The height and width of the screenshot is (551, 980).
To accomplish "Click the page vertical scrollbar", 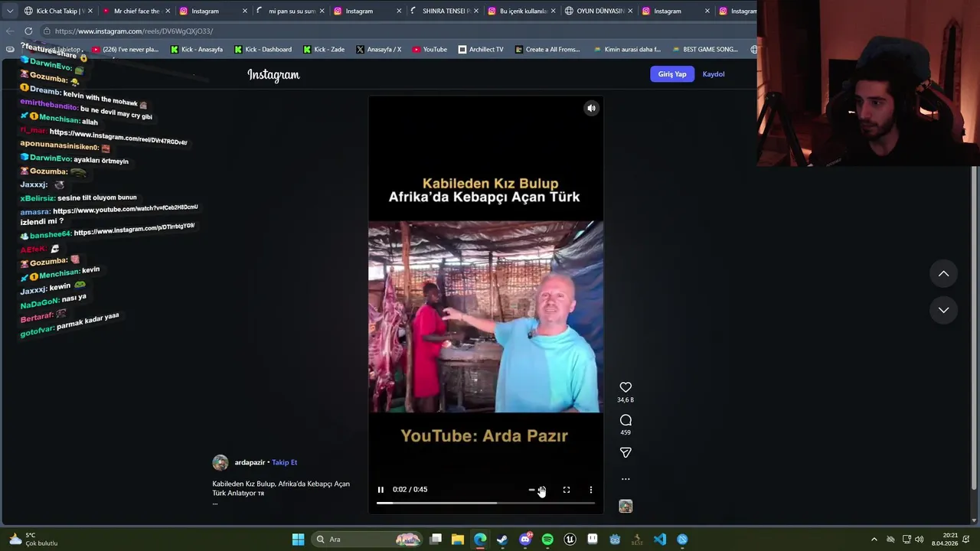I will (975, 329).
